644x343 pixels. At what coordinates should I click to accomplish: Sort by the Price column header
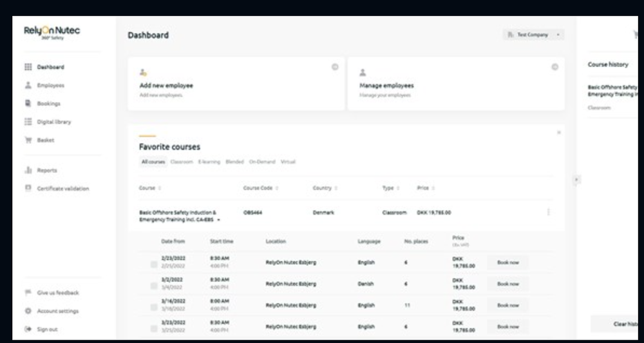click(x=426, y=188)
